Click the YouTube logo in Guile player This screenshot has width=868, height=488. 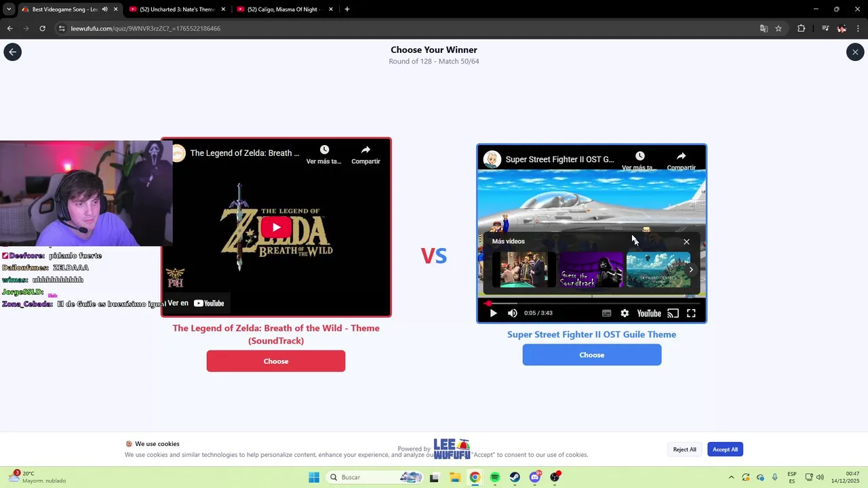point(648,313)
